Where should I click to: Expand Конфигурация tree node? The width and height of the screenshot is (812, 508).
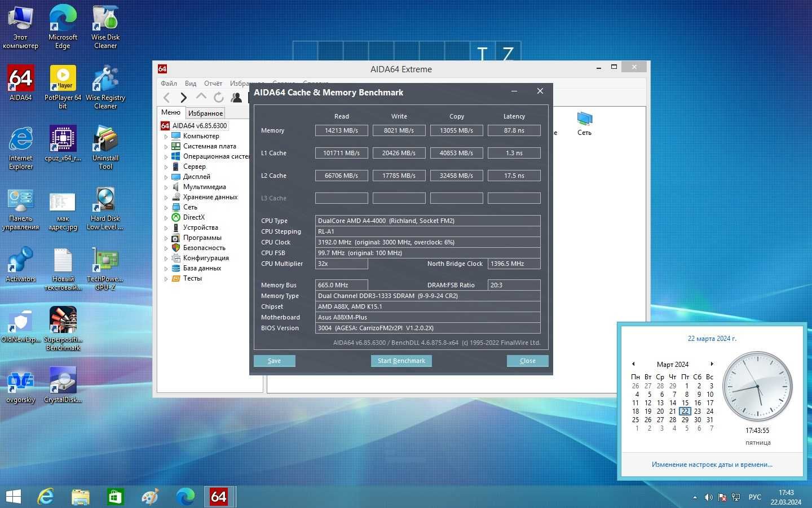click(166, 259)
